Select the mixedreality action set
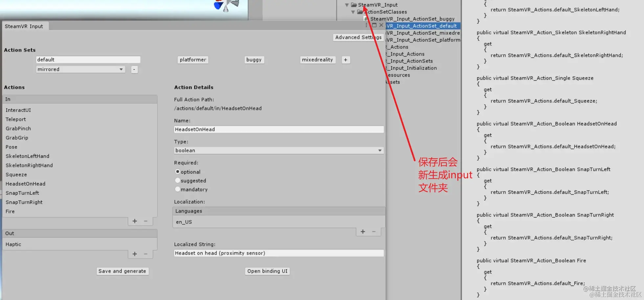The width and height of the screenshot is (644, 300). coord(318,60)
